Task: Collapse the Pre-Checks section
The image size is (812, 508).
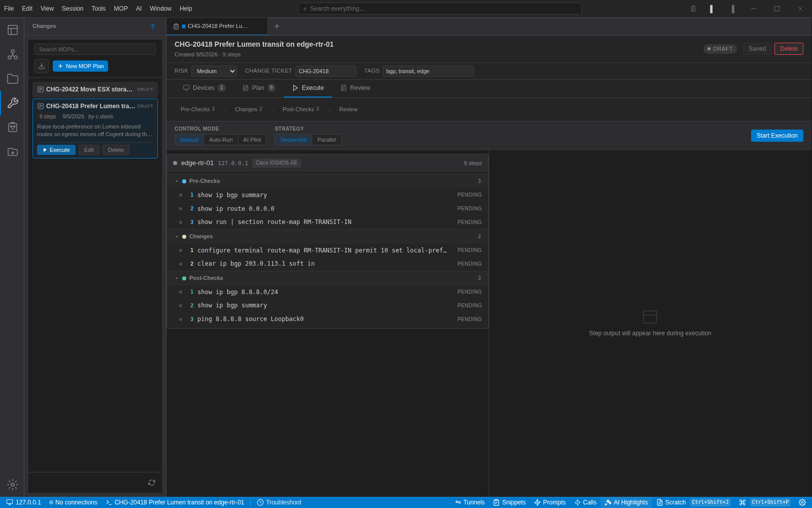Action: [x=177, y=181]
